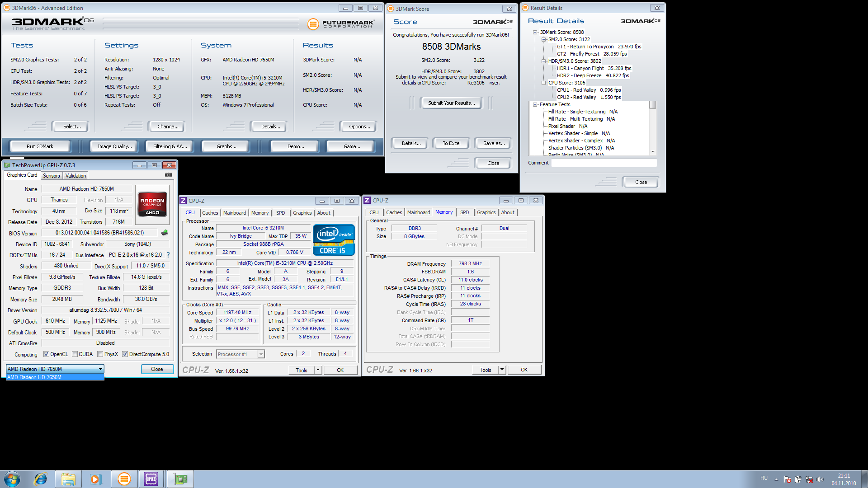Click the network disconnected tray icon
Screen dimensions: 868x488
[x=809, y=479]
